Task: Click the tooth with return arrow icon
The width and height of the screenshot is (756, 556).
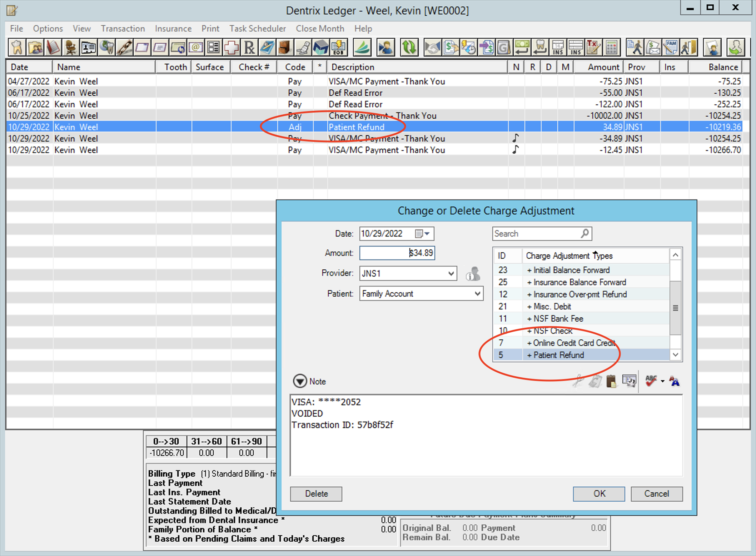Action: click(540, 48)
